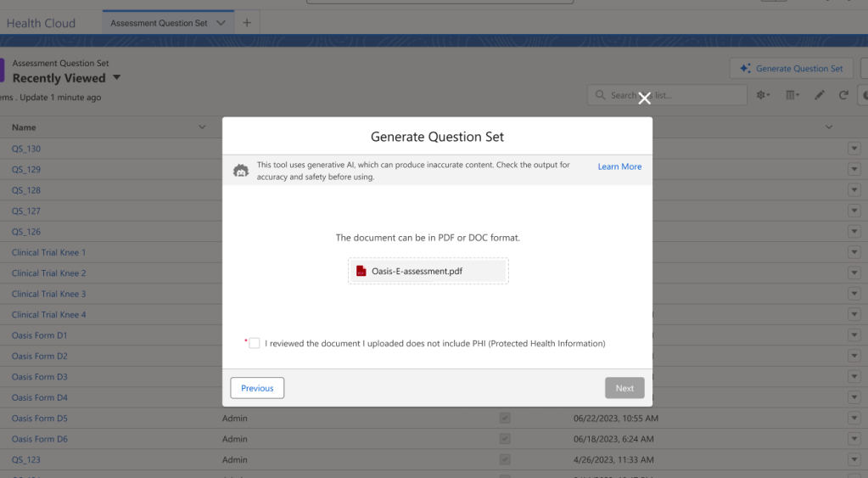868x478 pixels.
Task: Expand the Recently Viewed list view dropdown
Action: point(117,78)
